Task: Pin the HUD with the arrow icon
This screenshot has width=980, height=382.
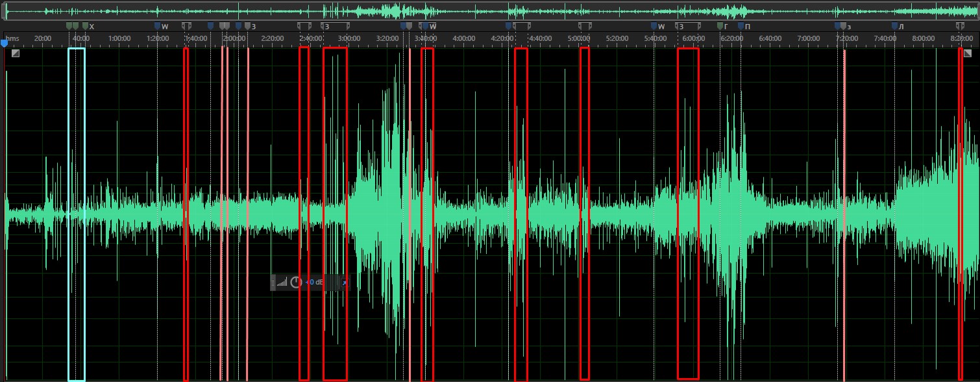Action: point(344,283)
